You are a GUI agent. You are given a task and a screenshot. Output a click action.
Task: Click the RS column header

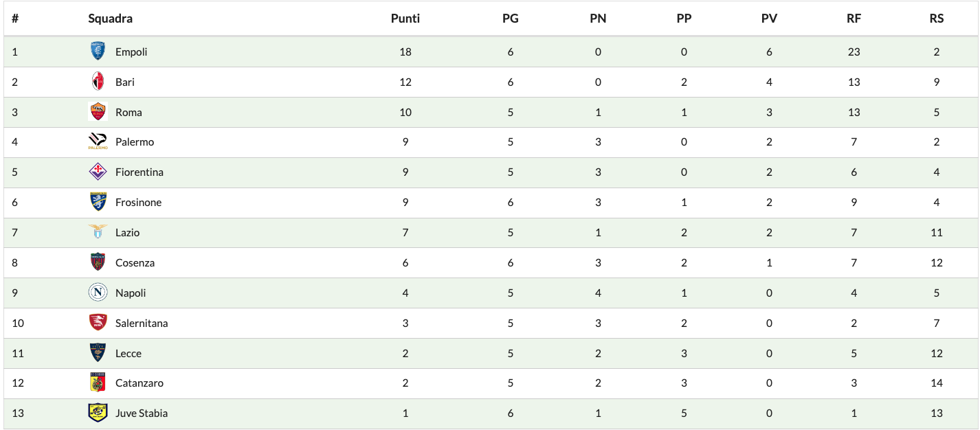point(936,19)
